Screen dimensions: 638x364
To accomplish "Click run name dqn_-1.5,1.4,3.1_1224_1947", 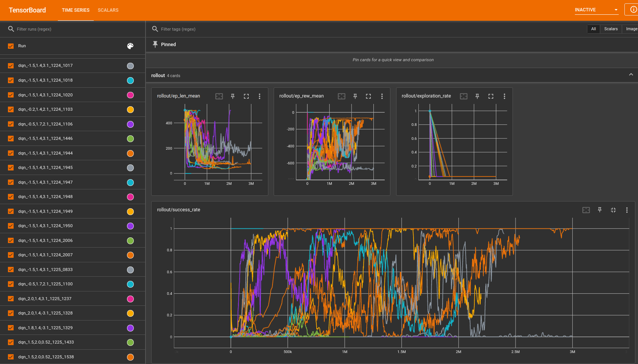I will (x=45, y=183).
